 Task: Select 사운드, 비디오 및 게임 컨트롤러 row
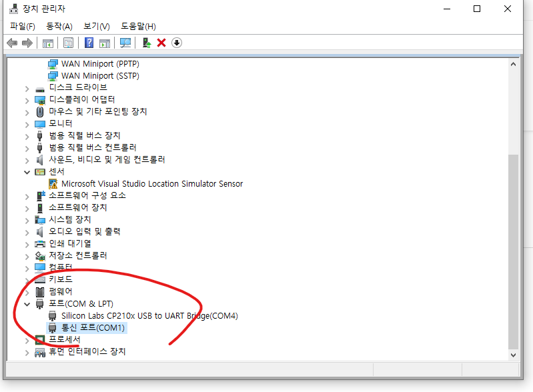point(107,159)
